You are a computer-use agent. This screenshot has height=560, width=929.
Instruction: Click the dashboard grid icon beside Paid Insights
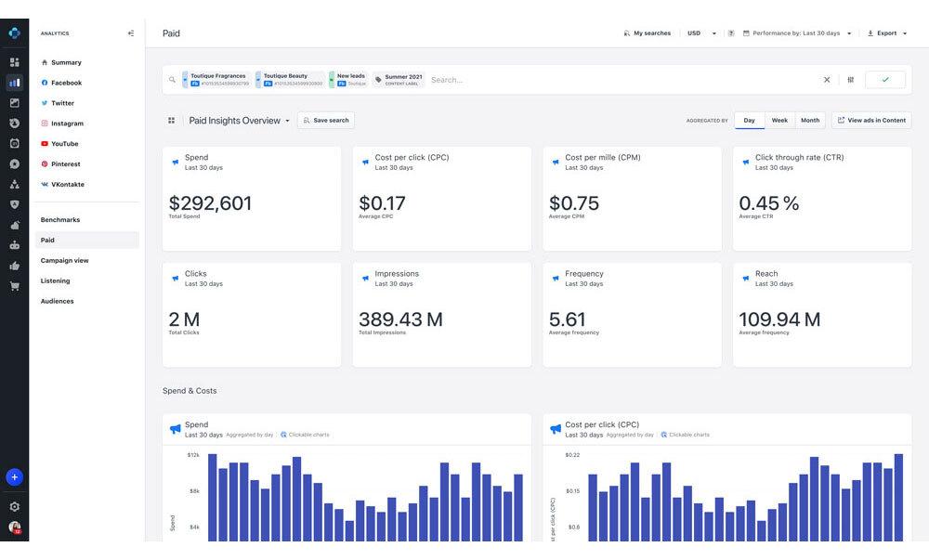pos(171,120)
